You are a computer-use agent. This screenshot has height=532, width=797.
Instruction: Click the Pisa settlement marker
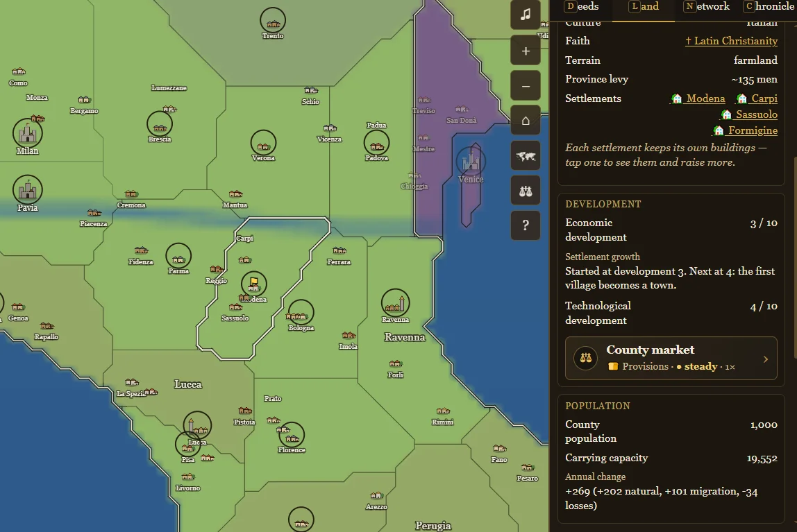coord(188,444)
